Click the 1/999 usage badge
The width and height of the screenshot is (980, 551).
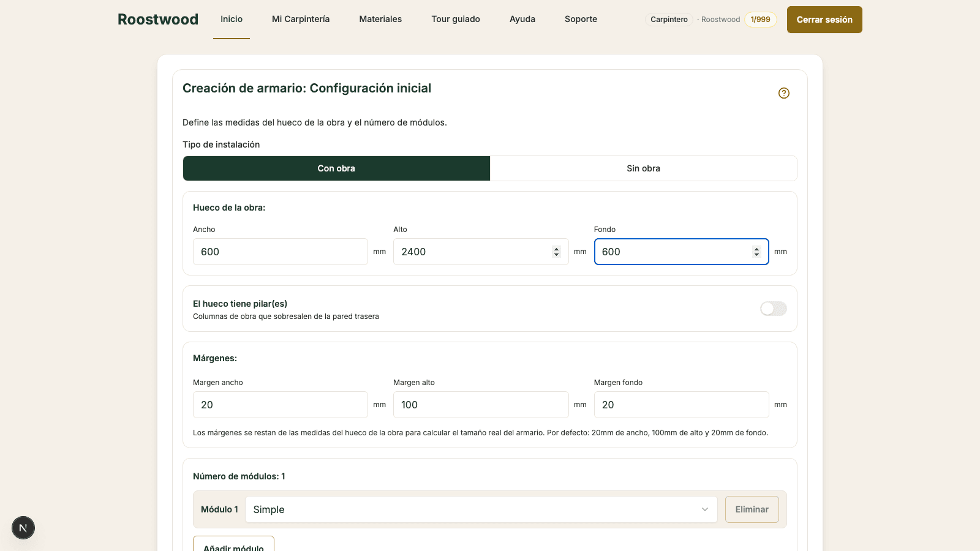pyautogui.click(x=760, y=20)
